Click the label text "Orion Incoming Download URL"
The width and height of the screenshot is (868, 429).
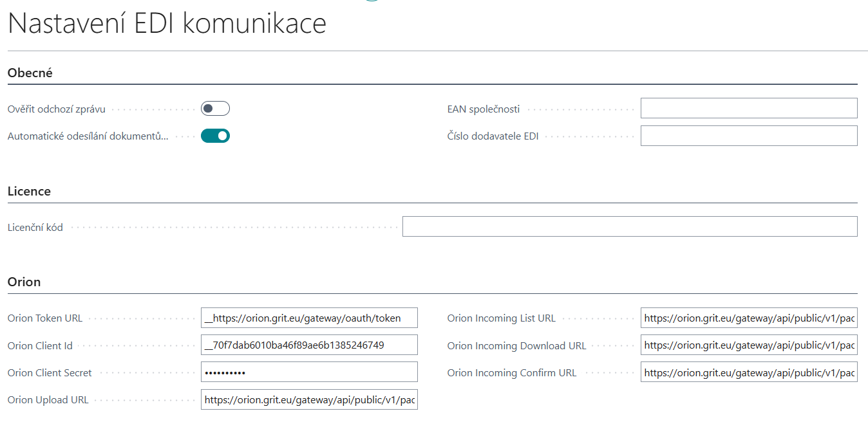click(517, 346)
